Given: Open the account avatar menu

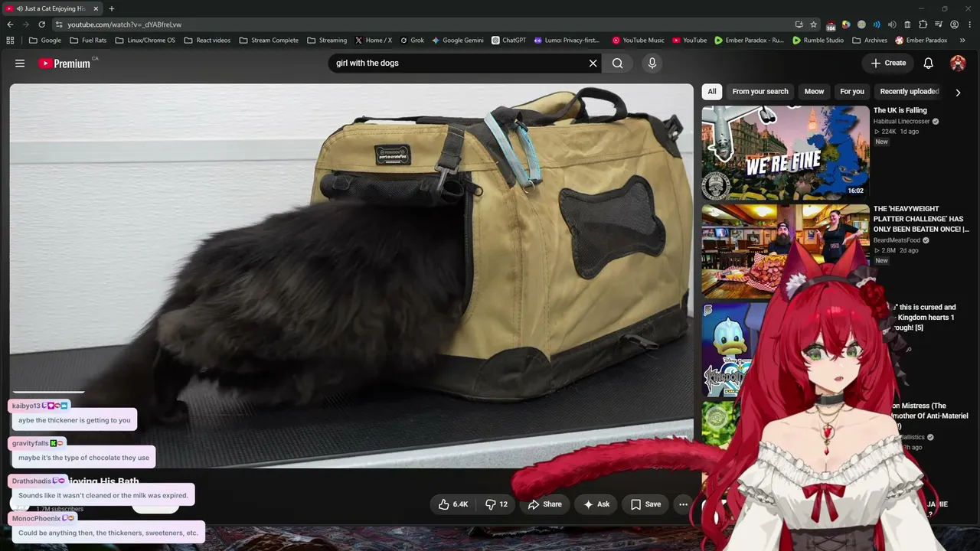Looking at the screenshot, I should point(958,64).
